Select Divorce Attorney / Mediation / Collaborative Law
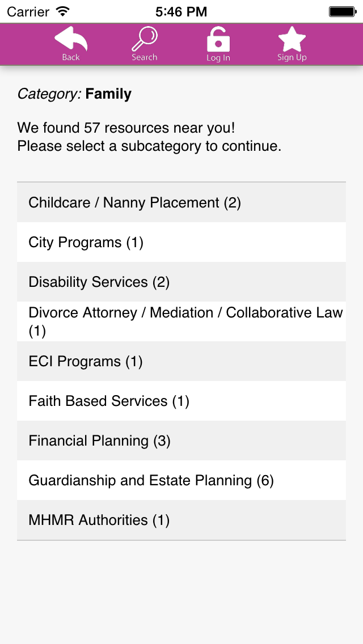The width and height of the screenshot is (363, 644). click(x=181, y=321)
